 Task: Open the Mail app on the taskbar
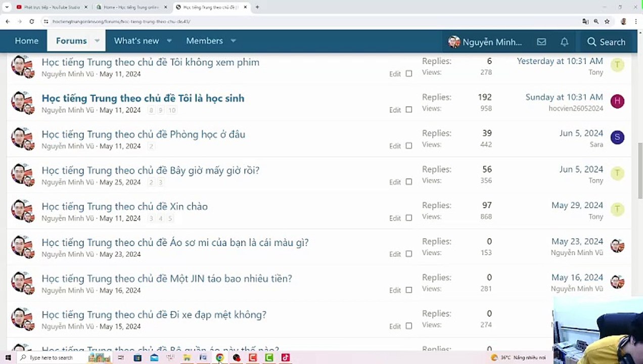coord(154,357)
